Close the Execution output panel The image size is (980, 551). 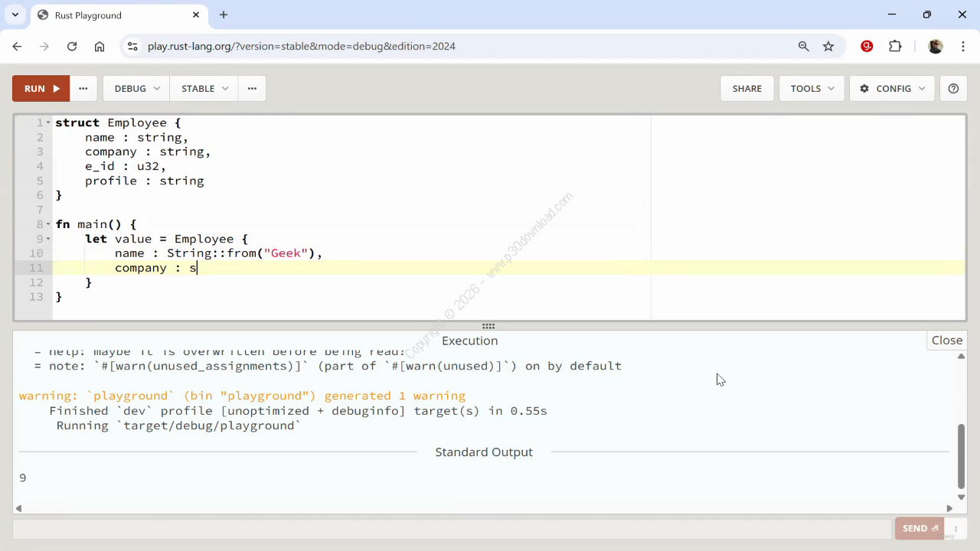point(947,341)
